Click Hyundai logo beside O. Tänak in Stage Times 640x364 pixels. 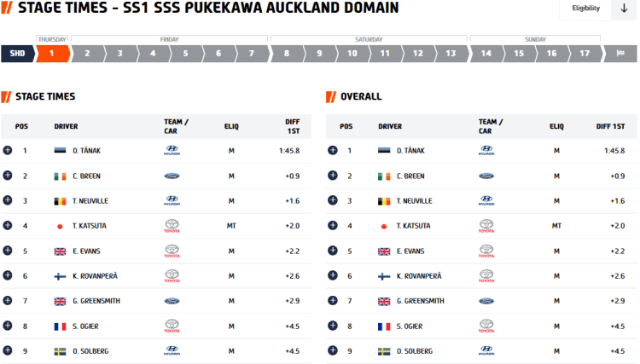[172, 150]
